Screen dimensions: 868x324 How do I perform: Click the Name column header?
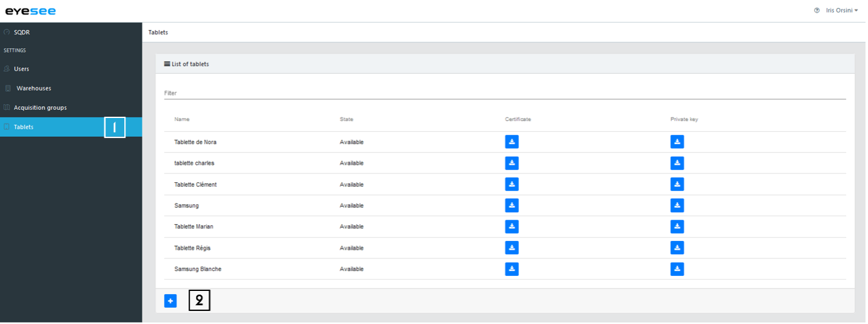click(x=182, y=119)
